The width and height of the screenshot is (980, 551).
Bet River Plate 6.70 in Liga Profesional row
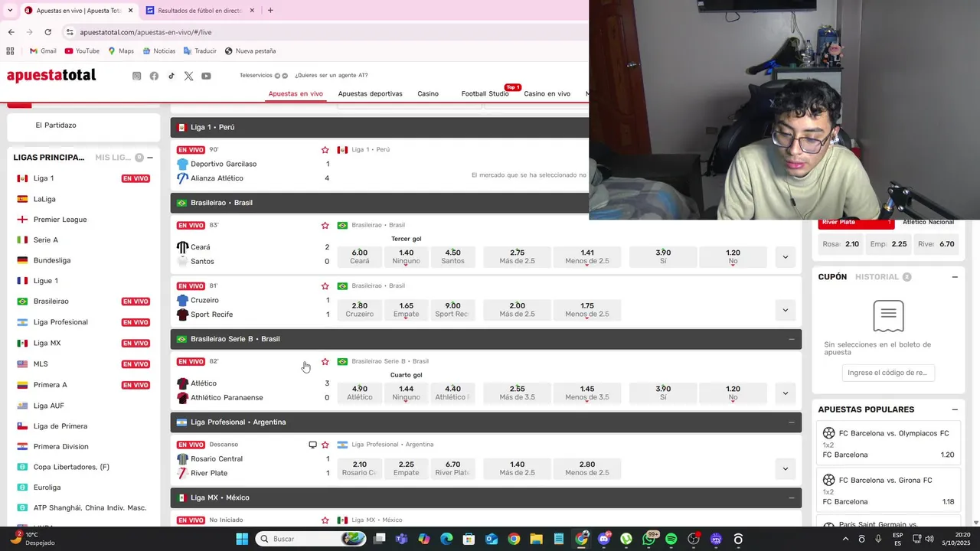(x=452, y=468)
